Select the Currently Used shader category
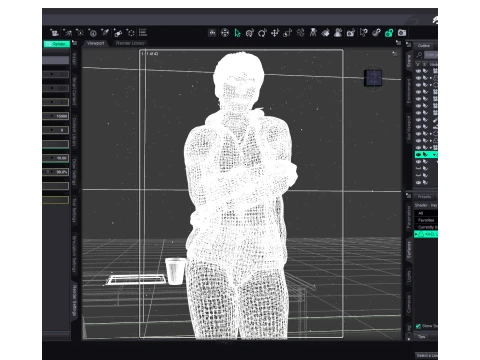Screen dimensions: 480x360 (426, 227)
